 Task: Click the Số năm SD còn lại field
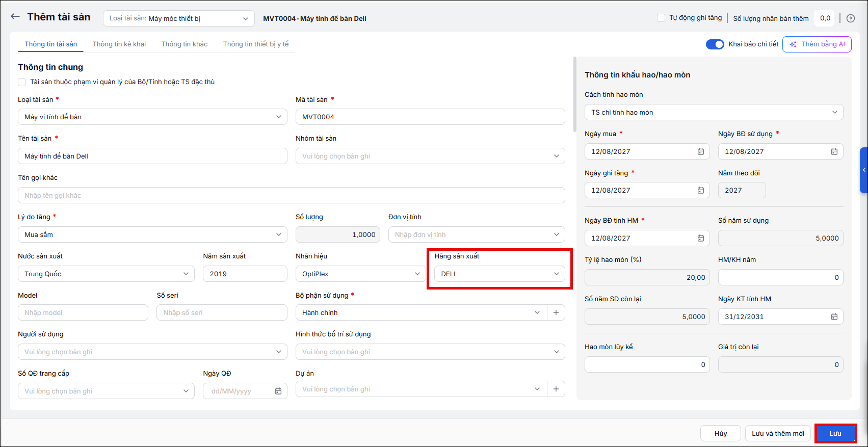[647, 317]
